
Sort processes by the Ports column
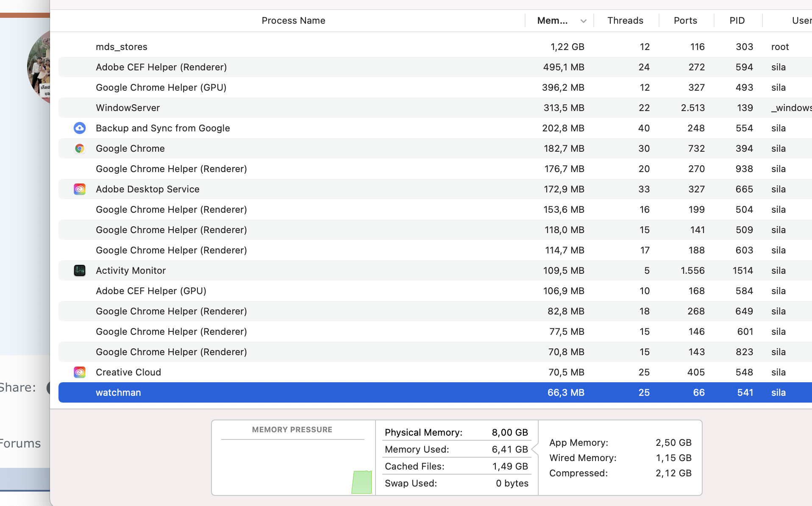pos(685,21)
